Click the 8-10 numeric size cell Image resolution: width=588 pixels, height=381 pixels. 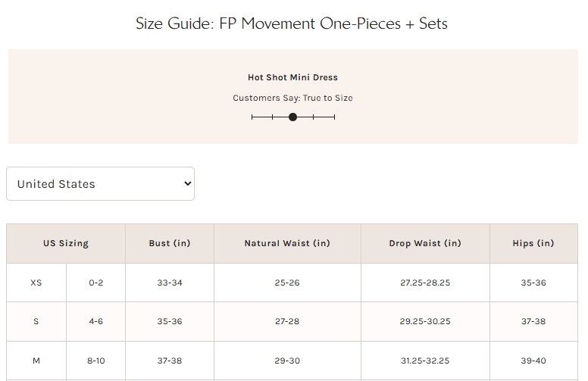(x=96, y=361)
